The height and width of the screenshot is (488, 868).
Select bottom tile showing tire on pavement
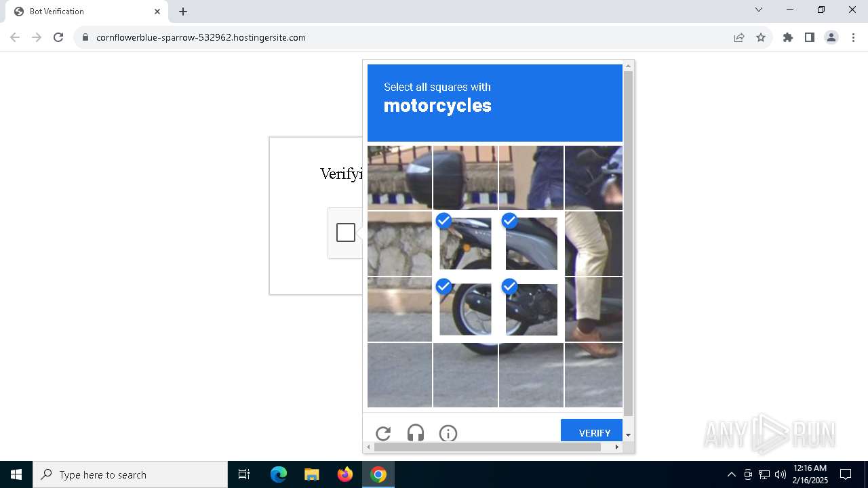point(465,375)
